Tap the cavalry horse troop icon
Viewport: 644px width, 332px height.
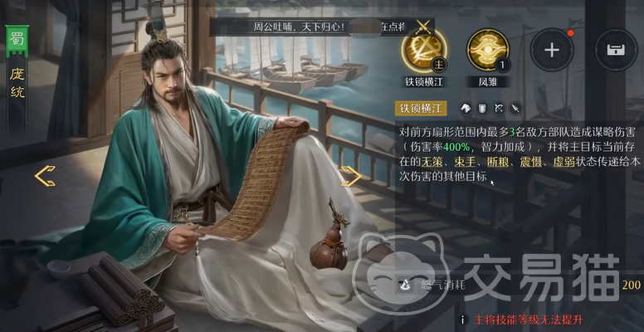point(466,108)
